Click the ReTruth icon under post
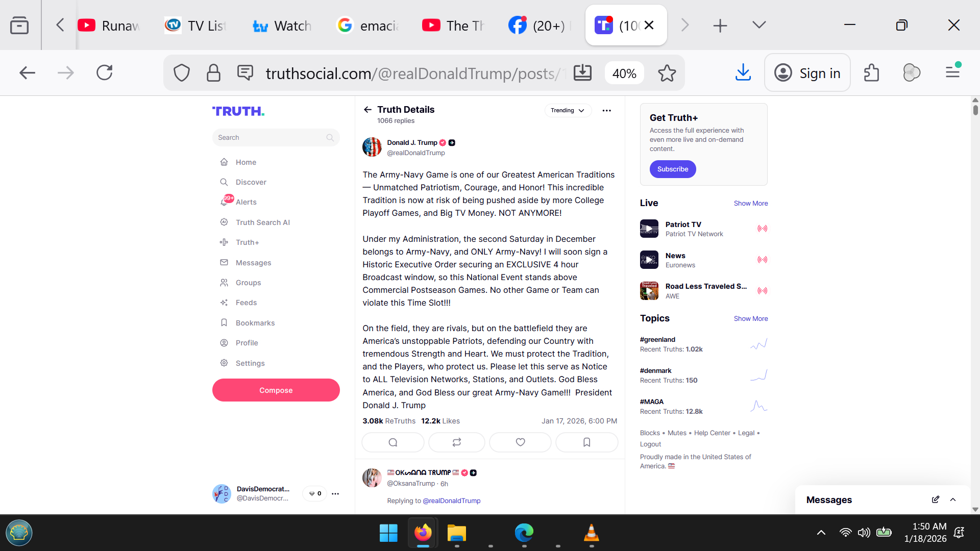Viewport: 980px width, 551px height. (x=456, y=442)
